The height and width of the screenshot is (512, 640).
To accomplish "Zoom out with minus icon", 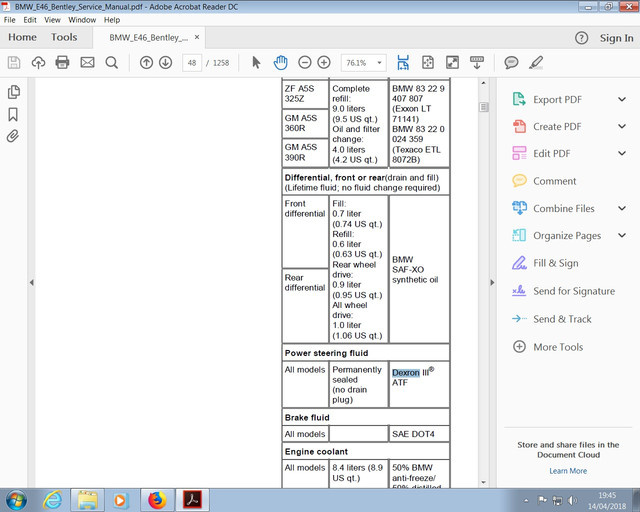I will point(304,62).
